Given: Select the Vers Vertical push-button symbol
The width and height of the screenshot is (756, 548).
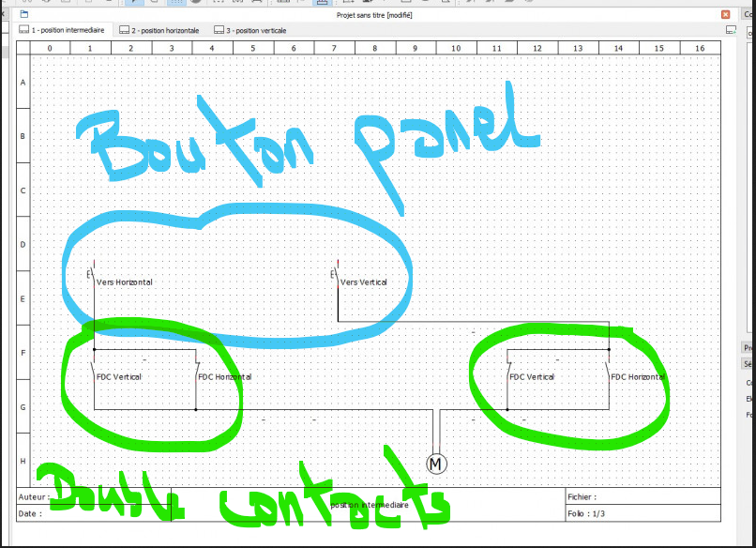Looking at the screenshot, I should (336, 275).
